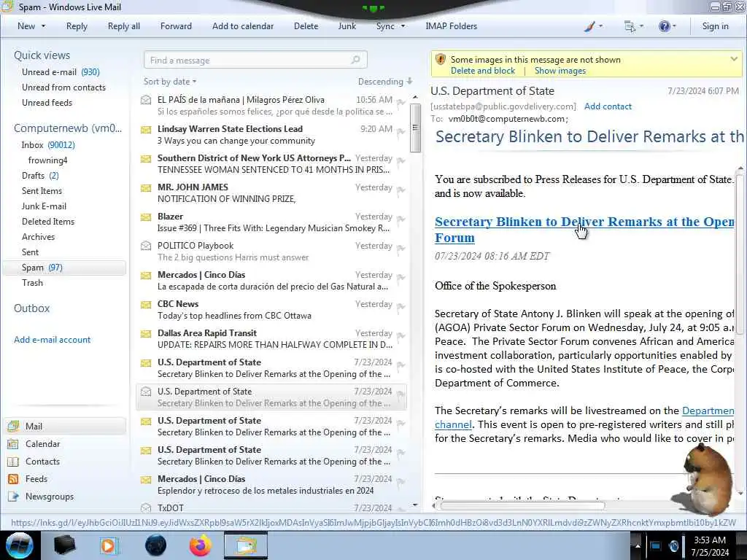The width and height of the screenshot is (747, 560).
Task: Click Reply in the toolbar
Action: [x=77, y=26]
